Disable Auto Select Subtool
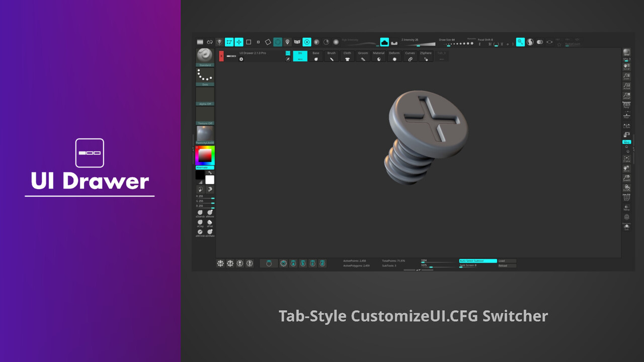 (478, 261)
